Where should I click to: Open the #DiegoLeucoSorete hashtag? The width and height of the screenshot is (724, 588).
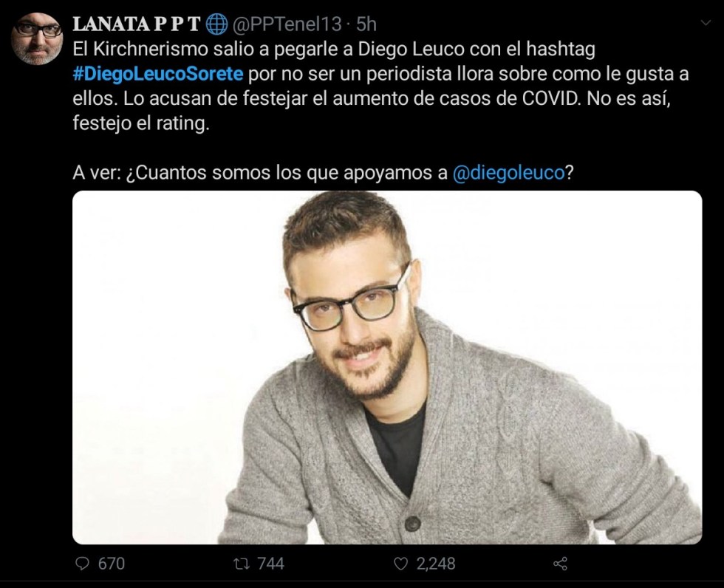tap(158, 74)
